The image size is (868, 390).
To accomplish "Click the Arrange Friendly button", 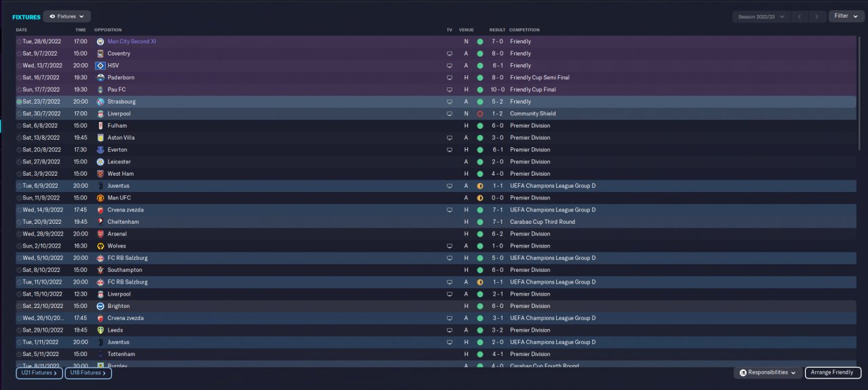I will 833,372.
